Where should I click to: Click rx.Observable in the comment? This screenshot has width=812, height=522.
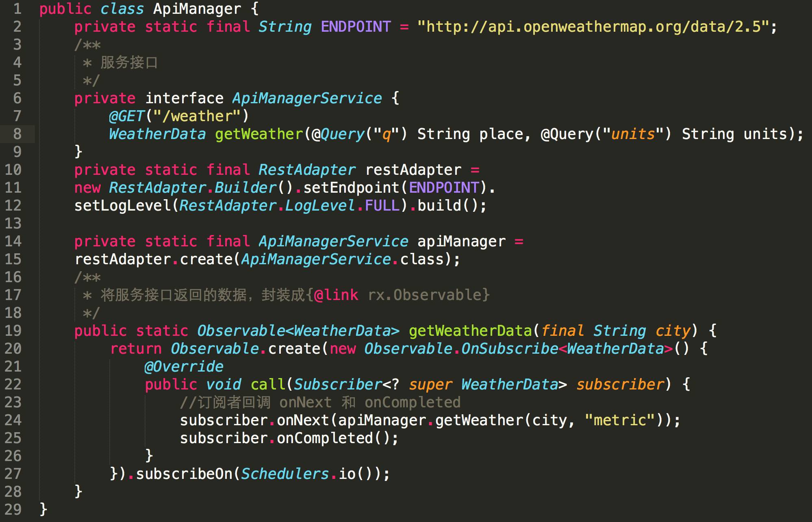(424, 295)
